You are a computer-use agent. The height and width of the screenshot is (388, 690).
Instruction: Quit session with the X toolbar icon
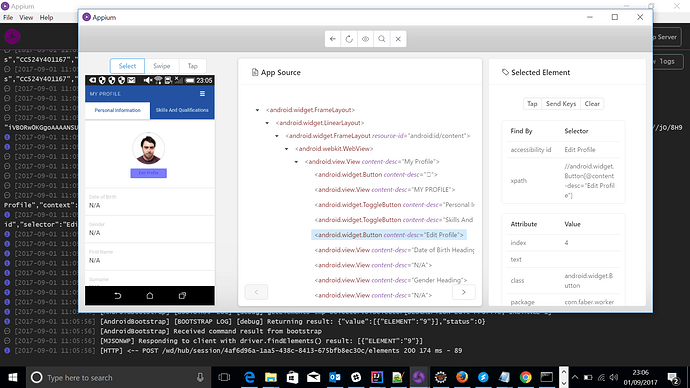(398, 39)
